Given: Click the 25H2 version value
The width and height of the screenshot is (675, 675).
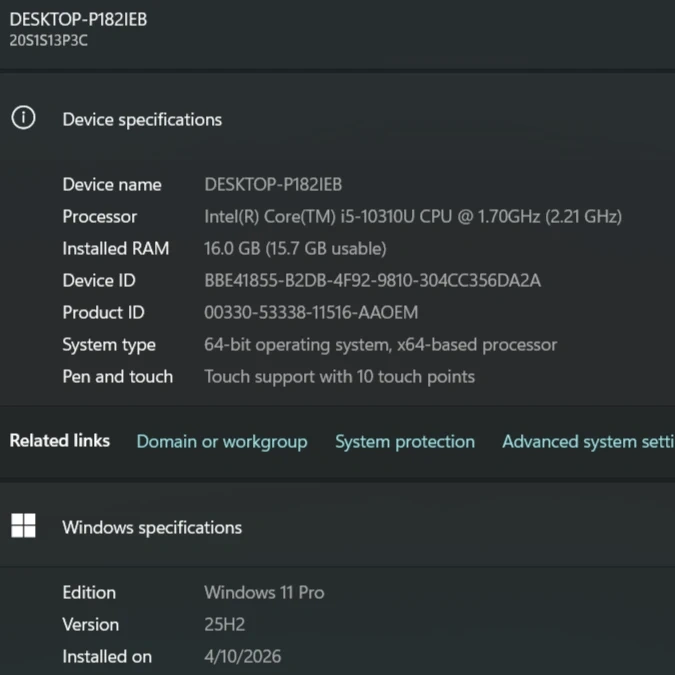Looking at the screenshot, I should (x=225, y=624).
